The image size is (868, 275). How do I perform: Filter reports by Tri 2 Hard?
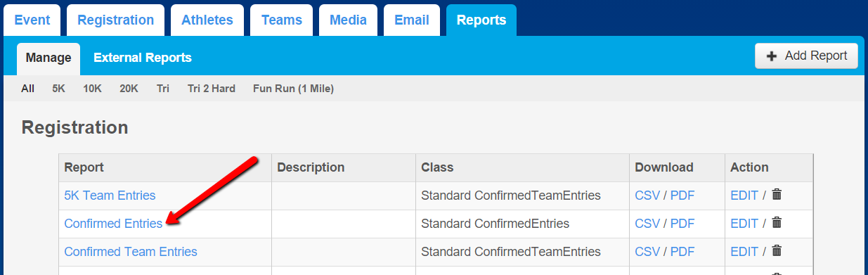(x=212, y=89)
